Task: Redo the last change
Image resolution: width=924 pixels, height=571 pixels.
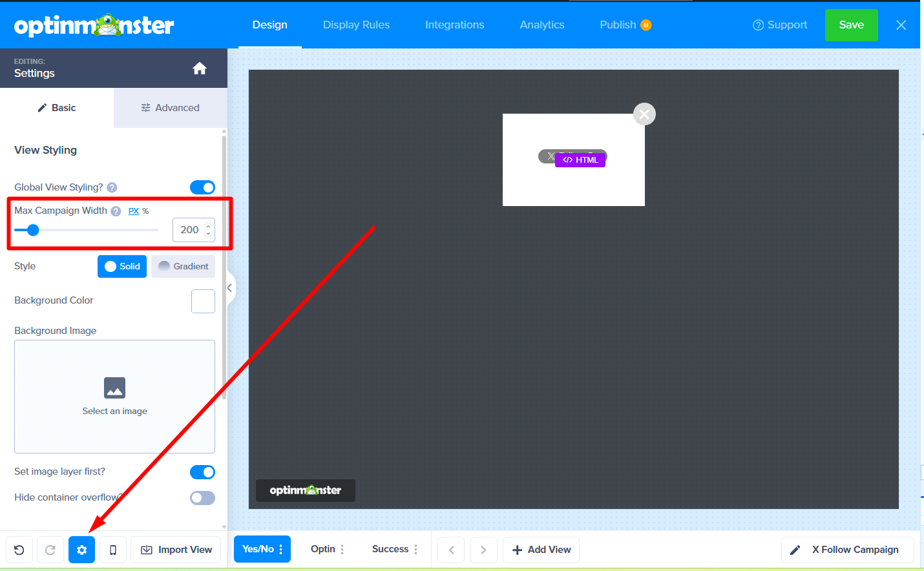Action: (50, 550)
